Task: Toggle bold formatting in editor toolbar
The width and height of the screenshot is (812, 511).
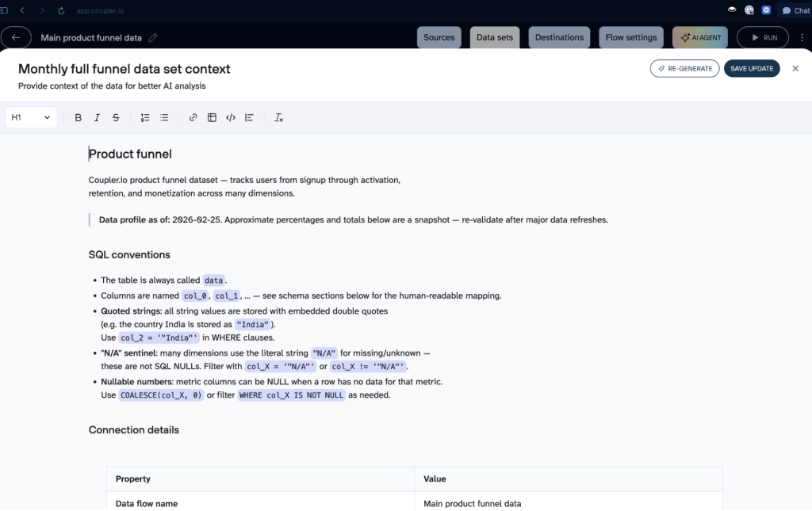Action: (79, 117)
